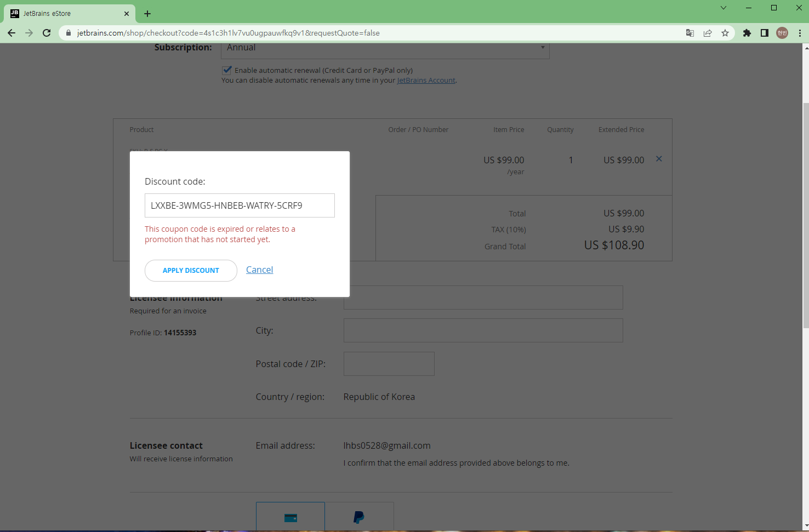Click the coupon expired error message
809x532 pixels.
click(x=220, y=234)
